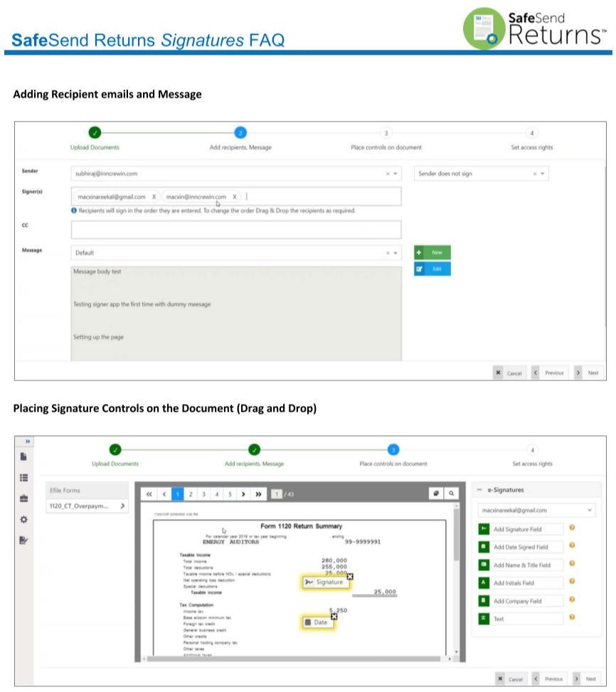Go to previous page with single-left arrow

point(164,494)
